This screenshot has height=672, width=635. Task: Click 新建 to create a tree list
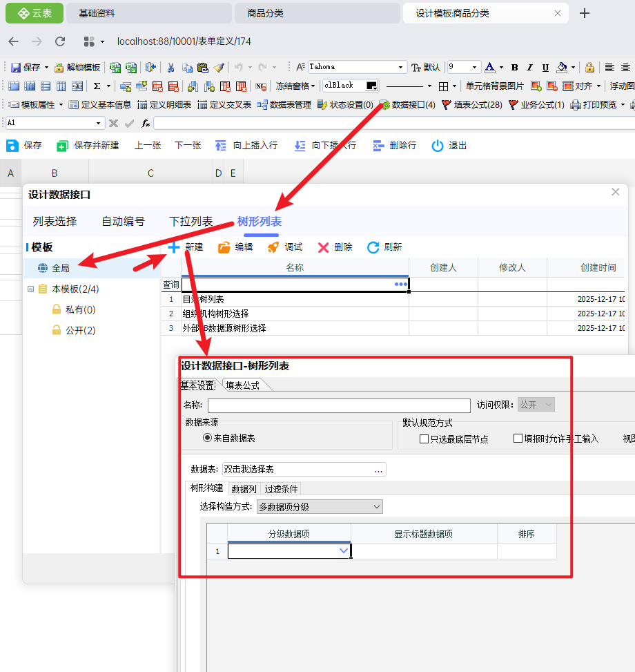[186, 247]
